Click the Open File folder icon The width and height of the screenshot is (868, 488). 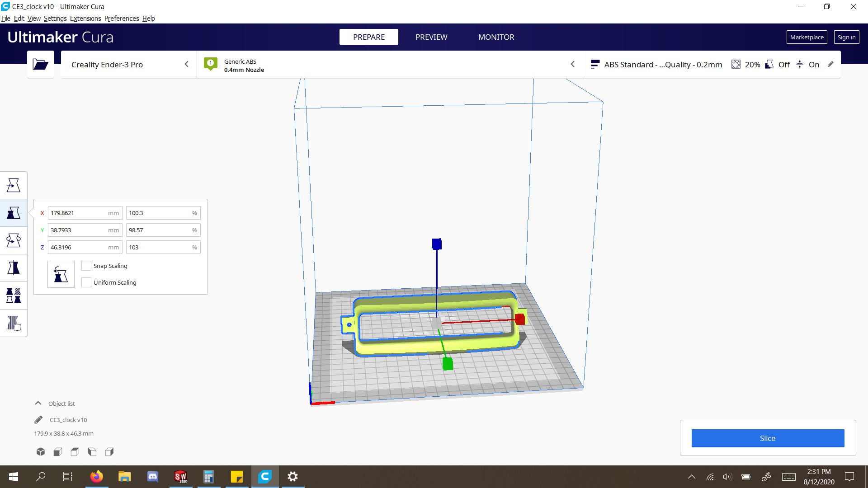click(x=40, y=64)
